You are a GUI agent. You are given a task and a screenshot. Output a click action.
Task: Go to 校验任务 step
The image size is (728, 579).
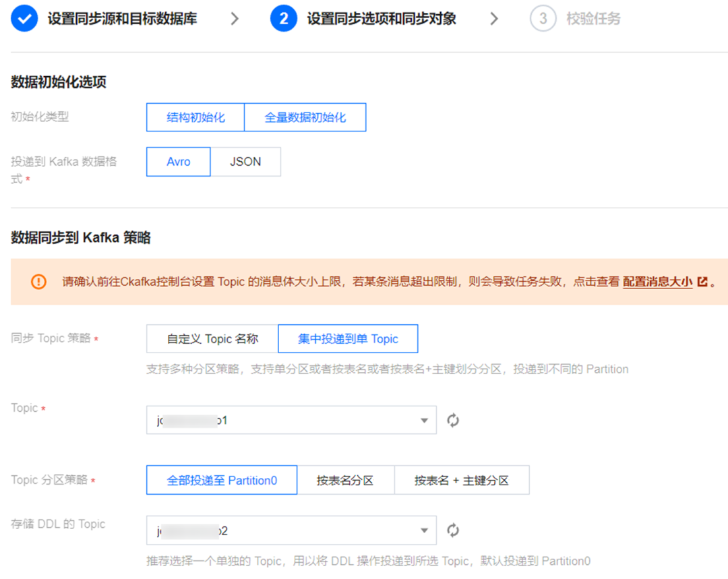[x=593, y=19]
